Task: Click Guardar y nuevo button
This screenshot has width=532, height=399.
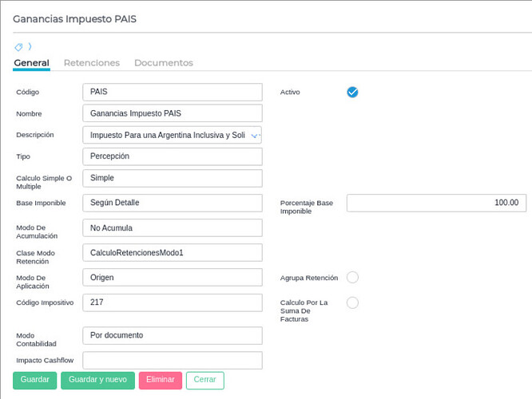Action: point(97,380)
